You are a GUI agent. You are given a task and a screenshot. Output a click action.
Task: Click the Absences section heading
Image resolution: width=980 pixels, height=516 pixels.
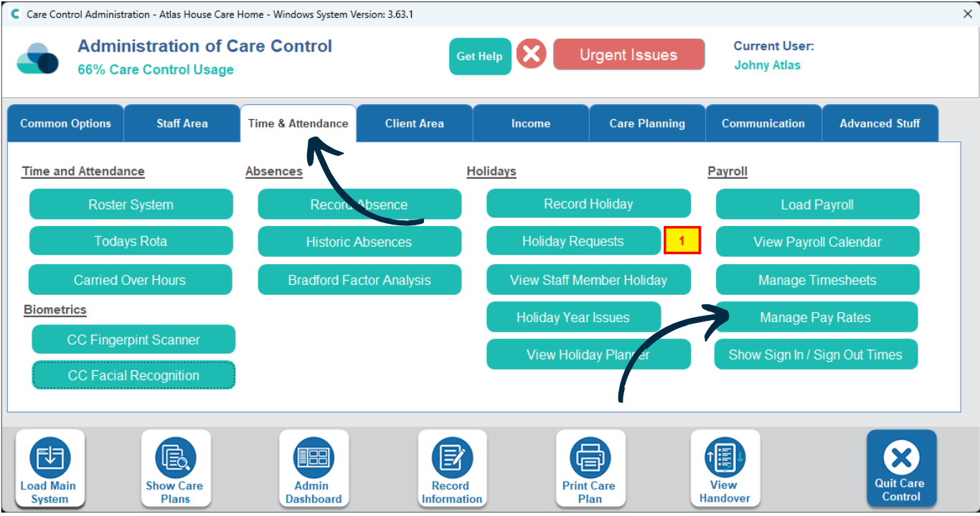[274, 172]
